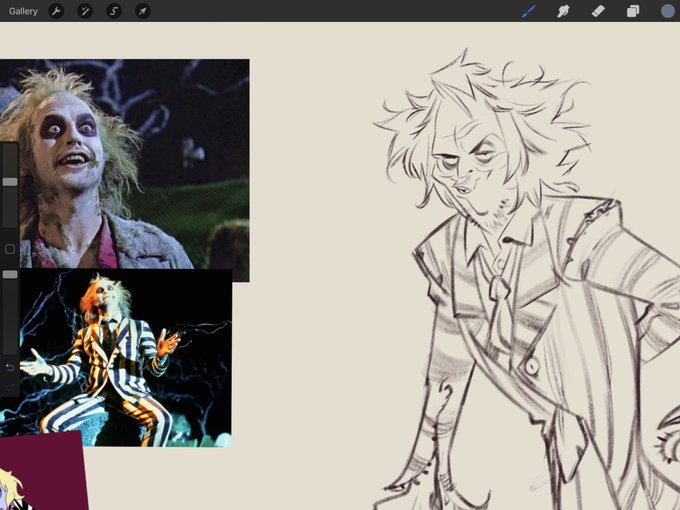The image size is (680, 510).
Task: Open the Gallery
Action: coord(23,11)
